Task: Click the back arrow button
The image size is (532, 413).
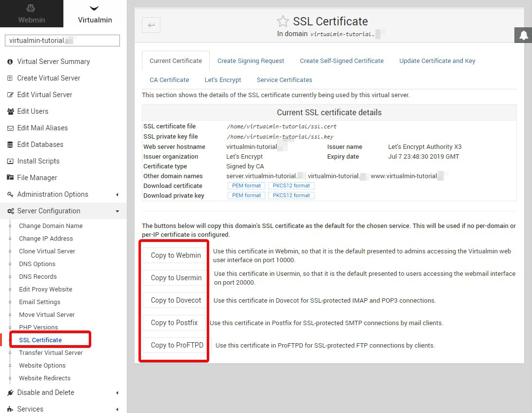Action: point(151,25)
